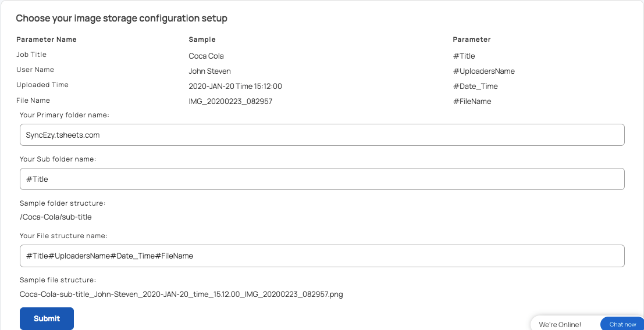Click the image storage configuration heading
The image size is (644, 330).
(x=122, y=19)
